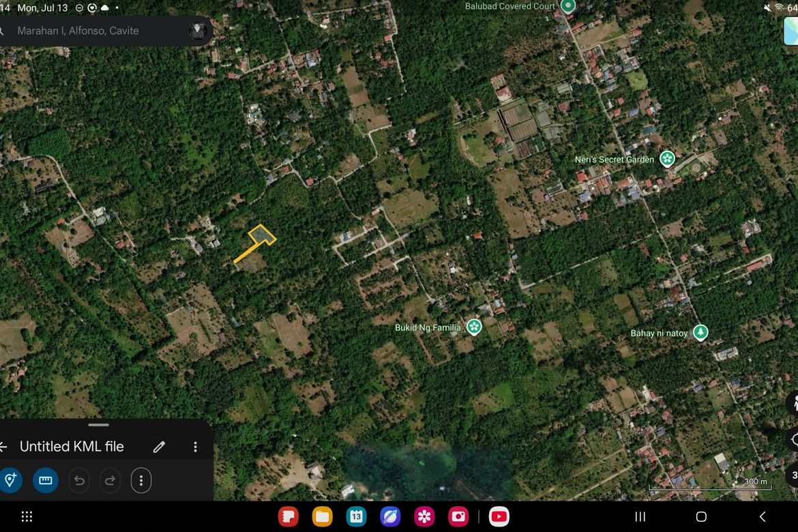
Task: Click the Neri's Secret Garden label
Action: pyautogui.click(x=615, y=160)
